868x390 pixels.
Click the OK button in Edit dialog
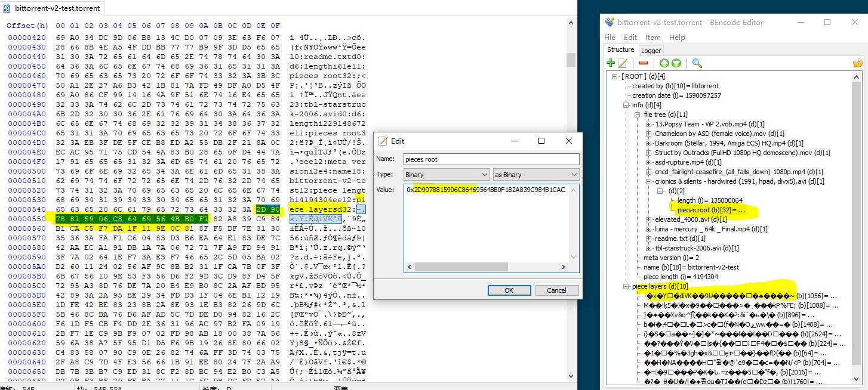coord(509,290)
